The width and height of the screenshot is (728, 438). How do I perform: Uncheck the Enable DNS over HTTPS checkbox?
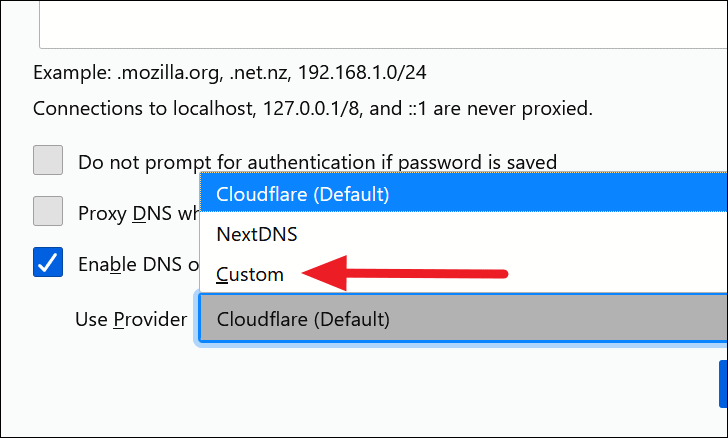click(48, 264)
